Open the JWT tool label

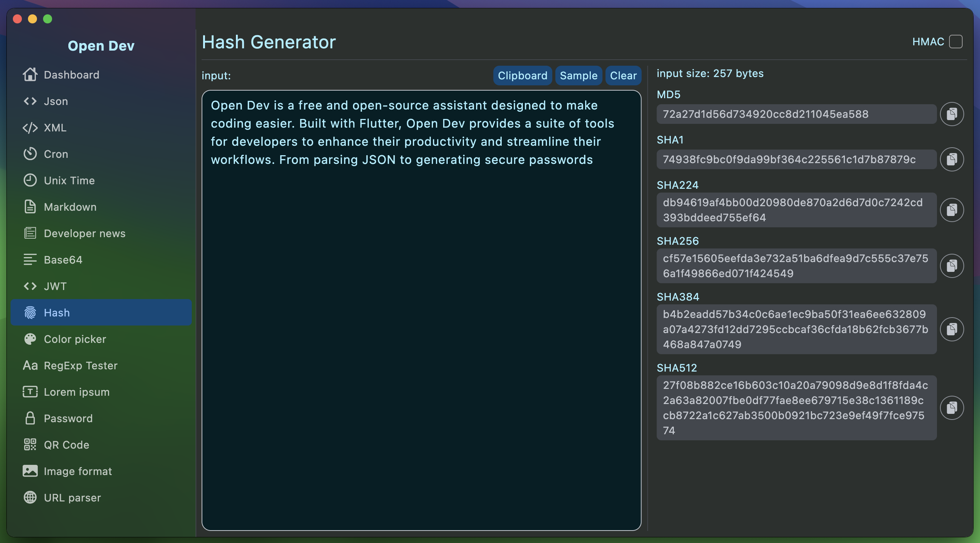click(55, 286)
